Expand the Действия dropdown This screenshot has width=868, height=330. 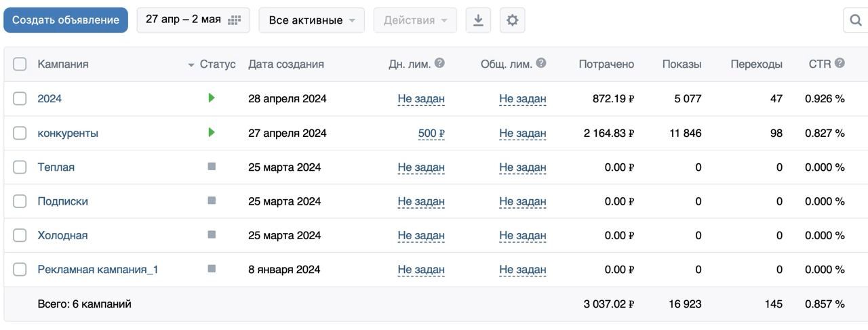pyautogui.click(x=415, y=20)
